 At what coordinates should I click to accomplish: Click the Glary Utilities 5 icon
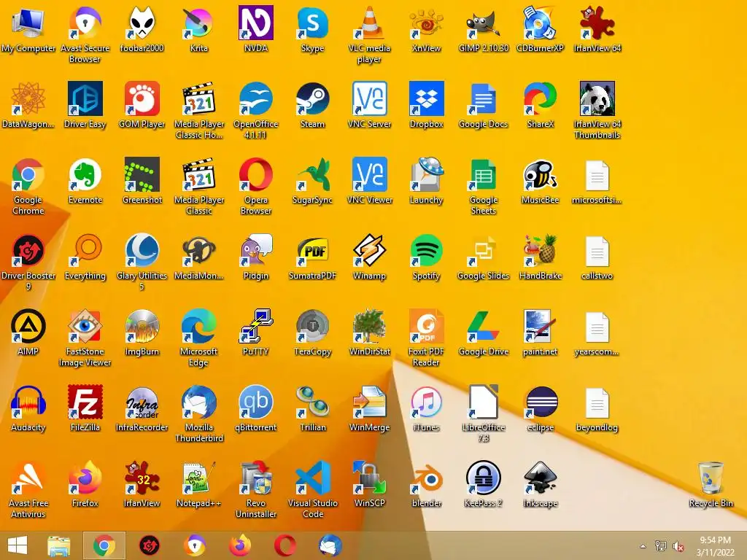(x=142, y=262)
